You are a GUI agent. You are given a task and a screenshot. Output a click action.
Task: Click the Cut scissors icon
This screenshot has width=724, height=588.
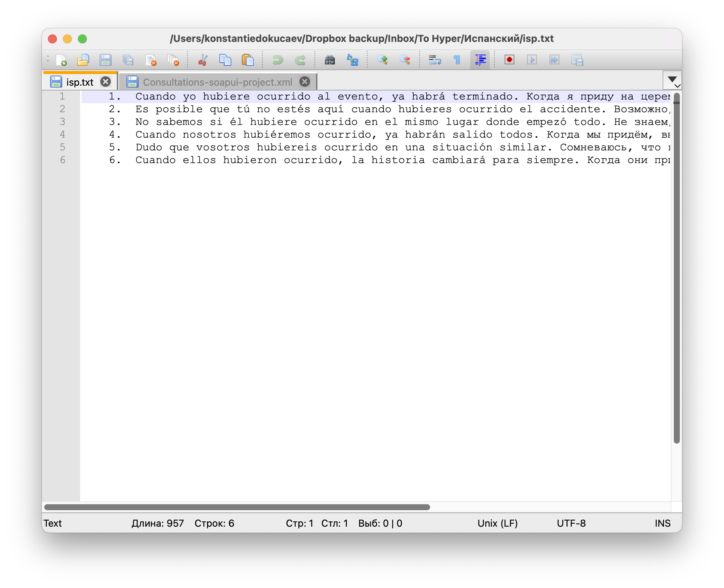pos(203,60)
